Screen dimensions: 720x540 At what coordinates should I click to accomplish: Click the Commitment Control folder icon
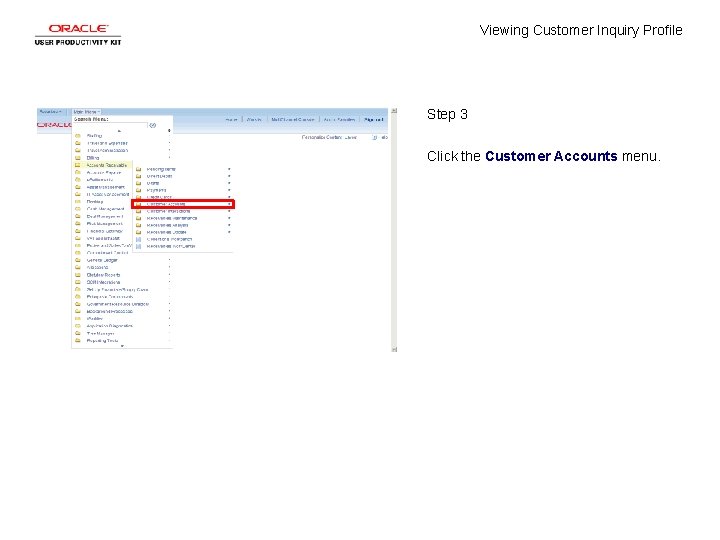pyautogui.click(x=78, y=253)
